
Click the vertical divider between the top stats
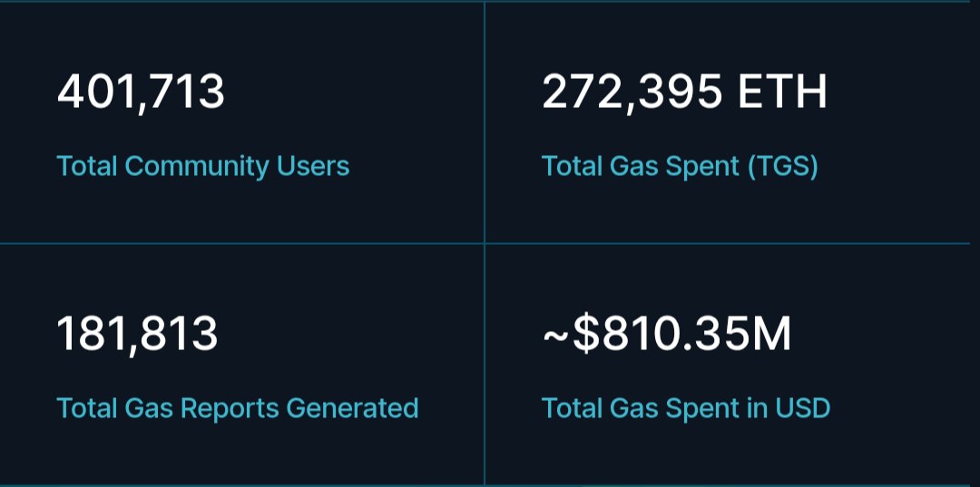485,122
